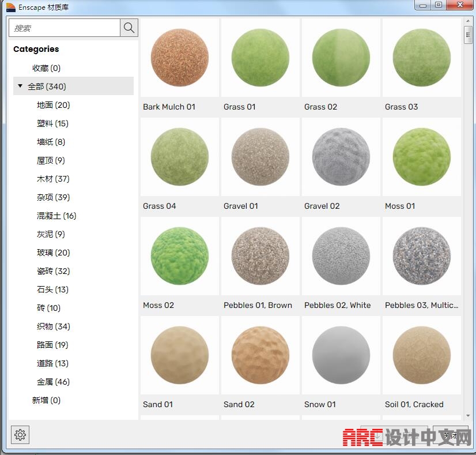
Task: Select the Grass 03 material sphere
Action: 422,58
